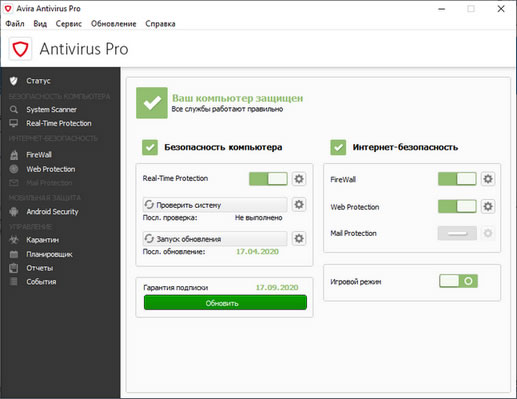
Task: Click Проверить систему button
Action: [x=215, y=205]
